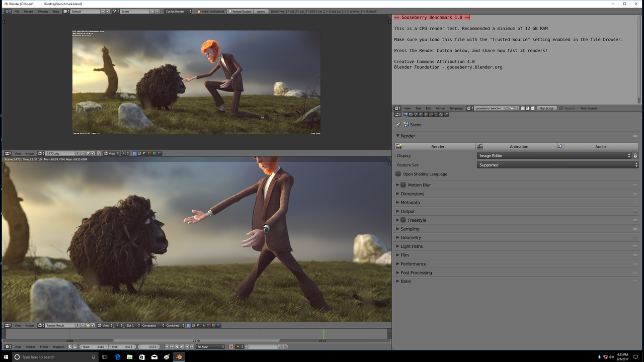Enable the Motion Blur checkbox
The height and width of the screenshot is (362, 644).
(x=403, y=185)
